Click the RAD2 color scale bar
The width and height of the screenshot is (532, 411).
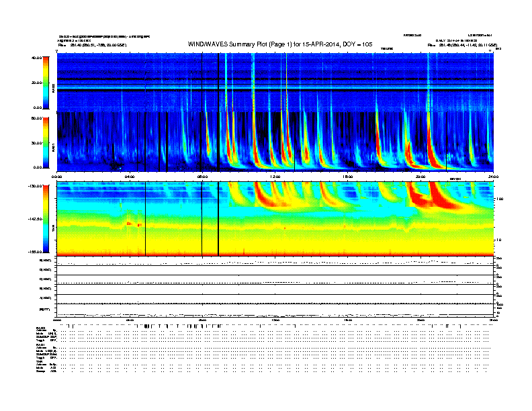pyautogui.click(x=46, y=83)
